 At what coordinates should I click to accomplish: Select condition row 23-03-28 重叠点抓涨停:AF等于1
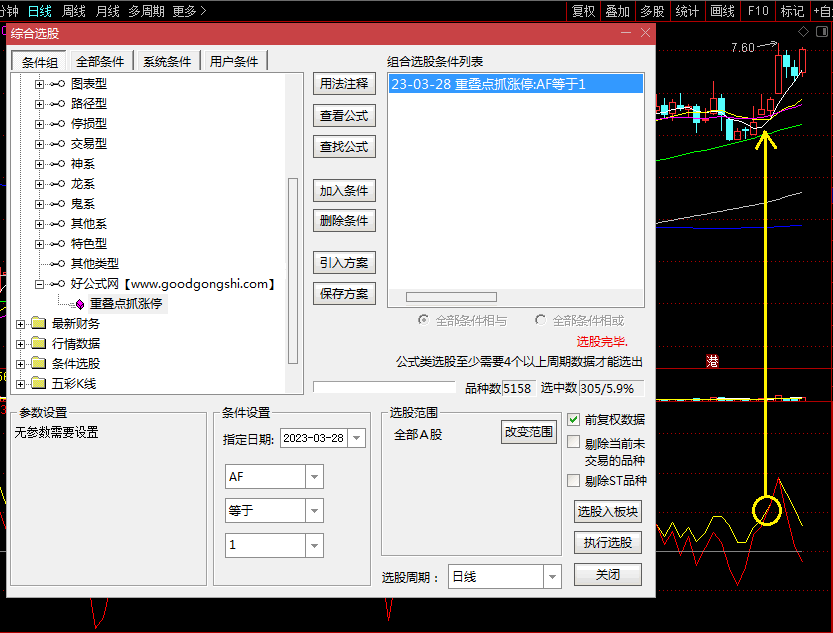(516, 84)
